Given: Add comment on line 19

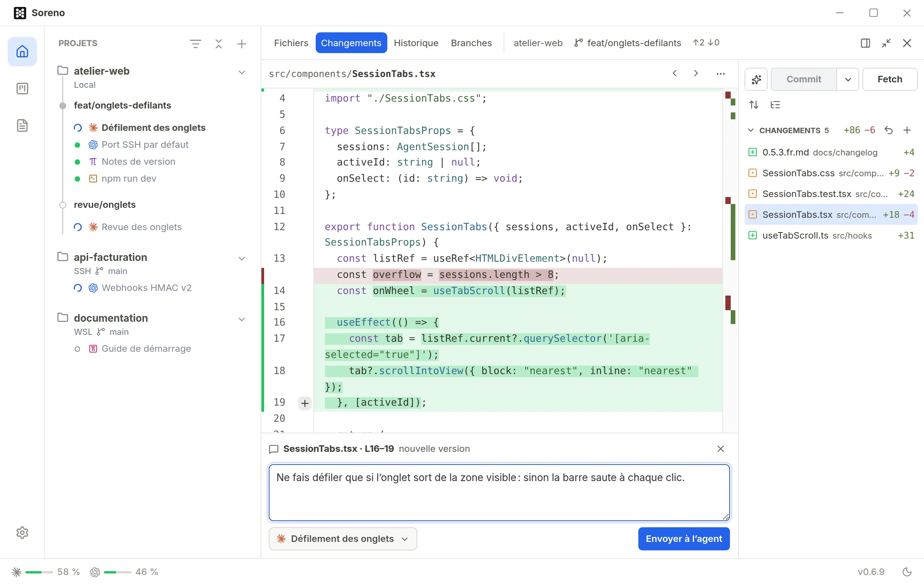Looking at the screenshot, I should pos(305,403).
